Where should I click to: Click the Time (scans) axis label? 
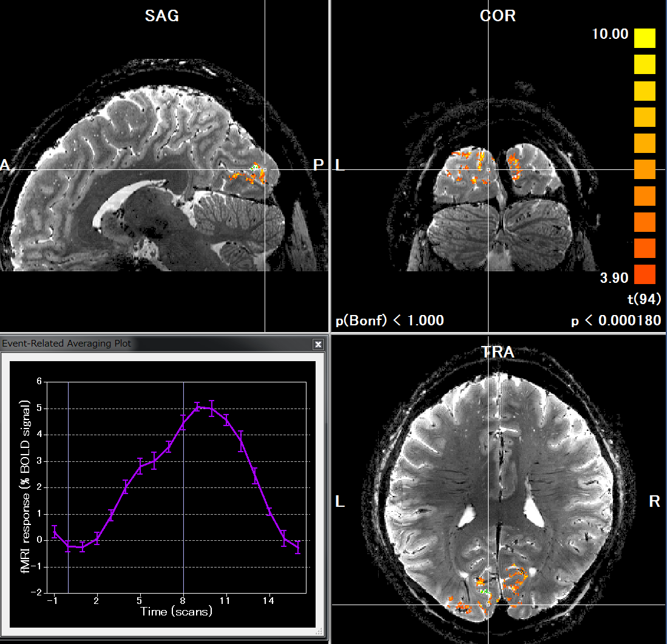177,611
